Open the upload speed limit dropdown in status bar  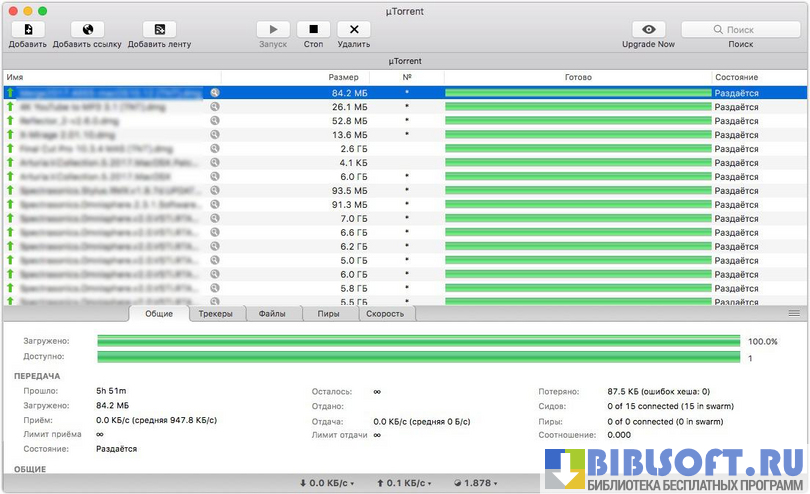point(405,483)
